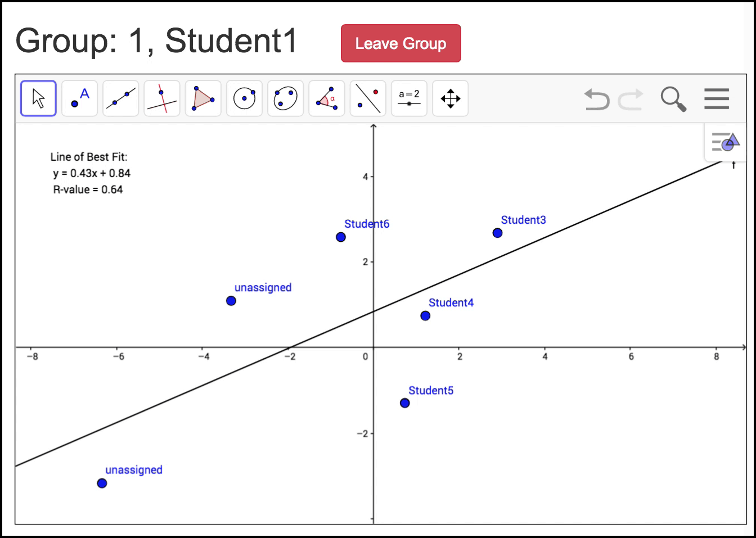Screen dimensions: 756x538
Task: Select the Student6 point on graph
Action: coord(341,237)
